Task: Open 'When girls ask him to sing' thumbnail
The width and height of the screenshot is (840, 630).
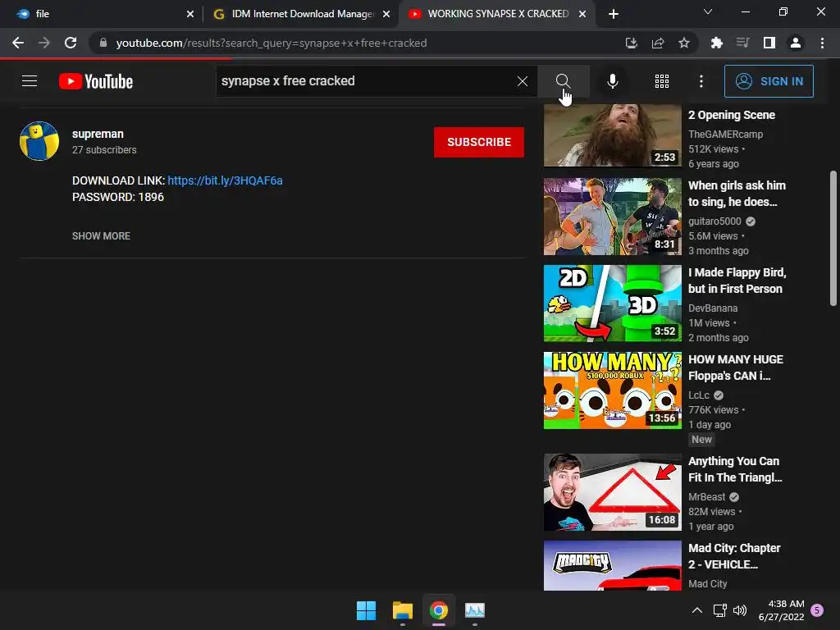Action: pos(612,217)
